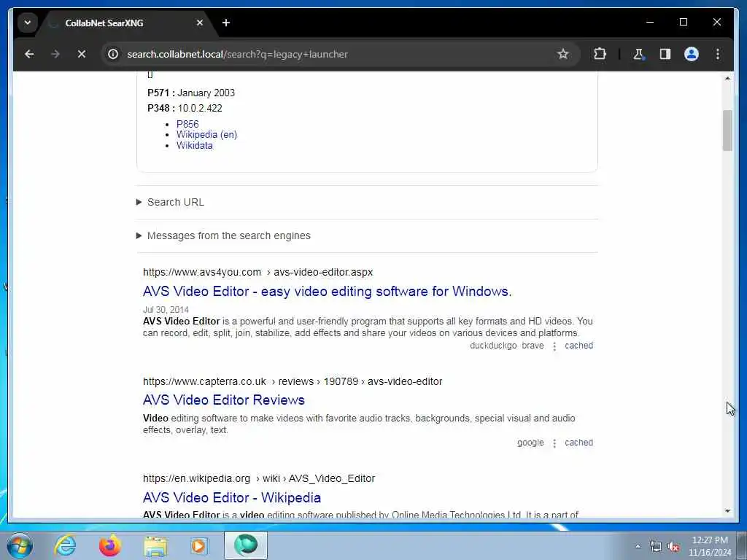Screen dimensions: 747x560
Task: Click the forward navigation arrow
Action: [x=55, y=54]
